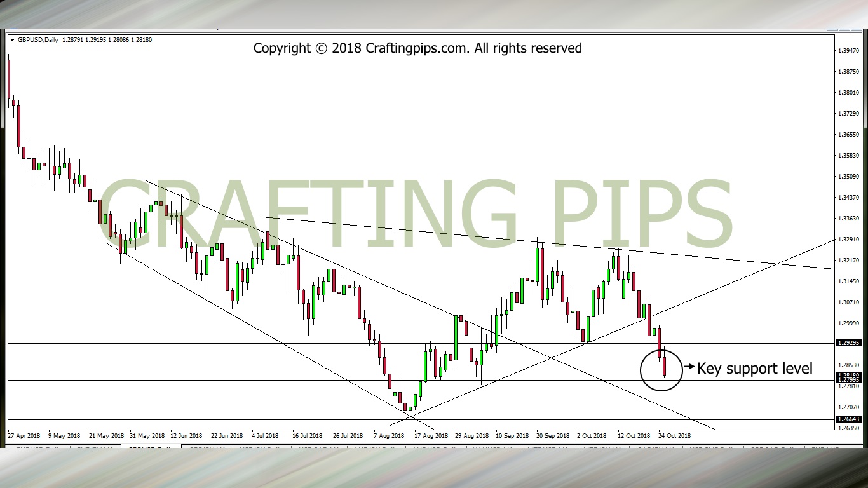Click the 1.28530 price axis label
The image size is (868, 488).
click(x=850, y=365)
